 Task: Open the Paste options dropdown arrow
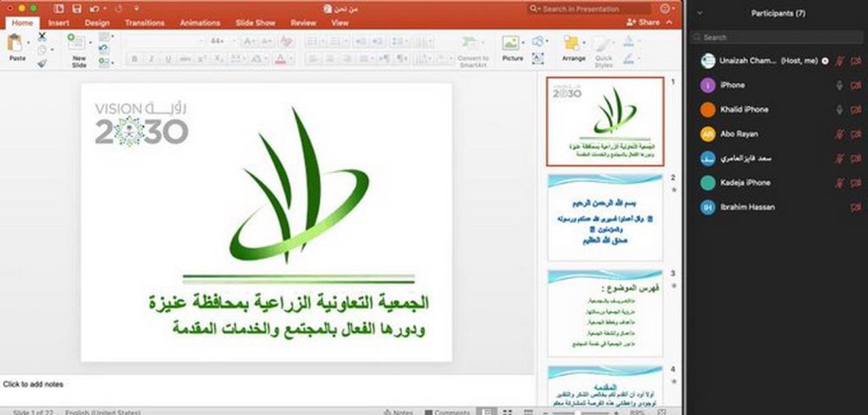28,43
